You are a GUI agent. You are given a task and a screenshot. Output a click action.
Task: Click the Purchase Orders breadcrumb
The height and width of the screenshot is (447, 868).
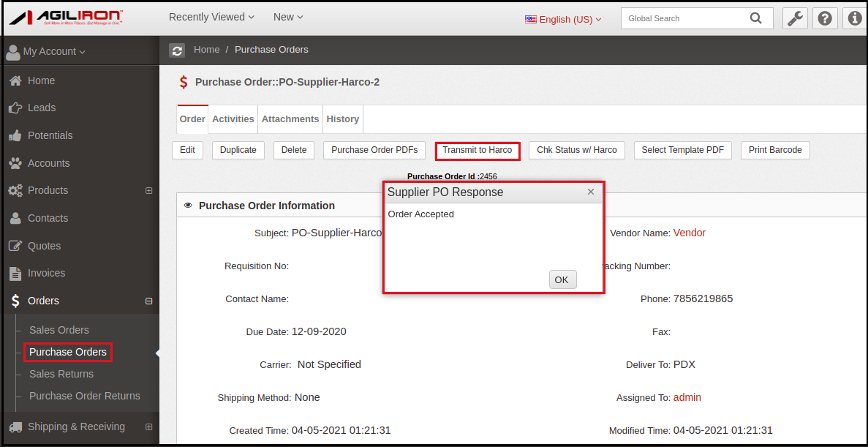(271, 50)
